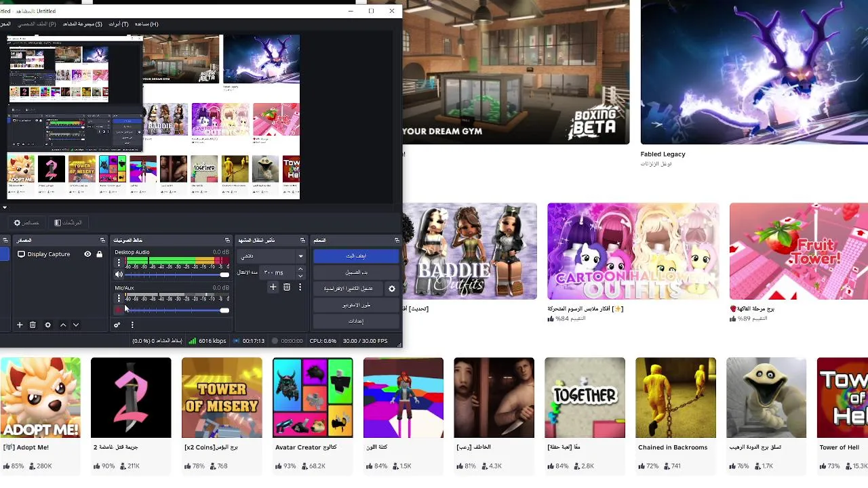The width and height of the screenshot is (868, 488).
Task: Open Mic/Aux three-dot options menu
Action: tap(119, 298)
